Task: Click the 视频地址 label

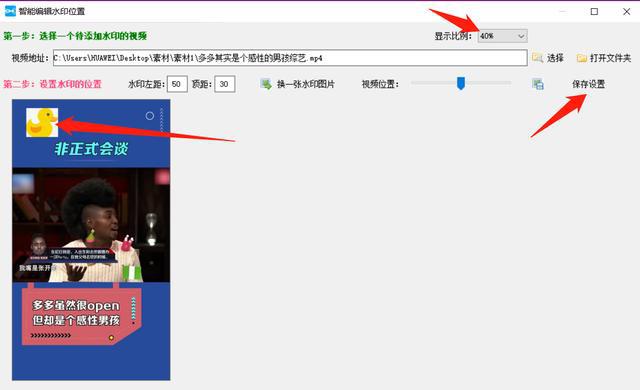Action: pos(30,58)
